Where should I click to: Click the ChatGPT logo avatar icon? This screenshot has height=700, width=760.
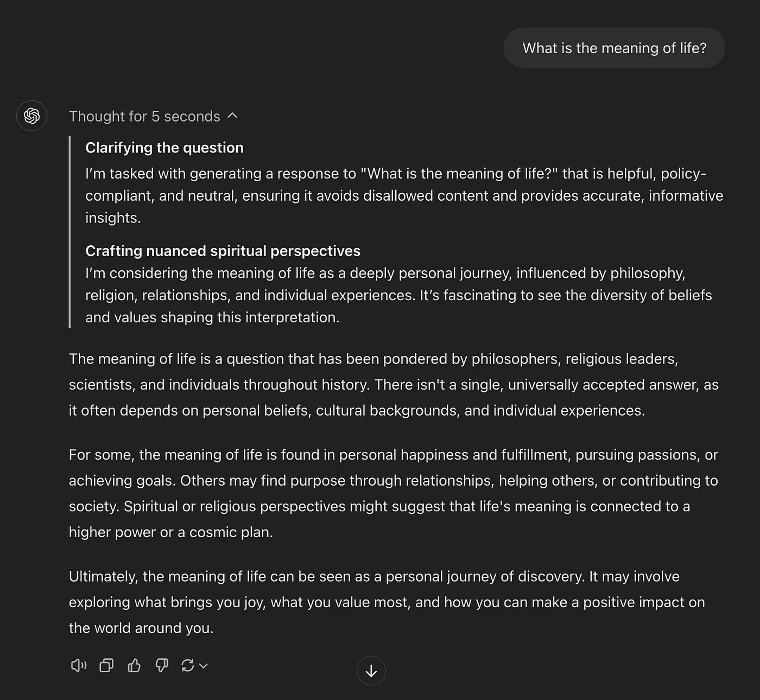click(x=31, y=116)
